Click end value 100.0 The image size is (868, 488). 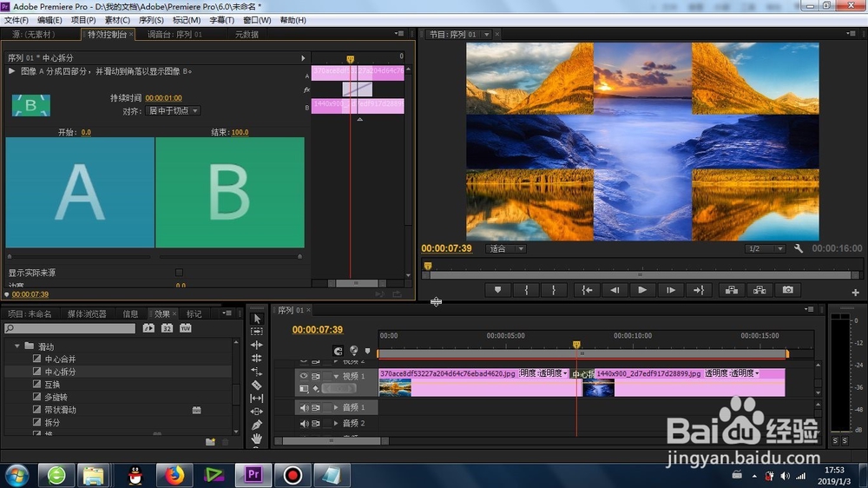(240, 132)
